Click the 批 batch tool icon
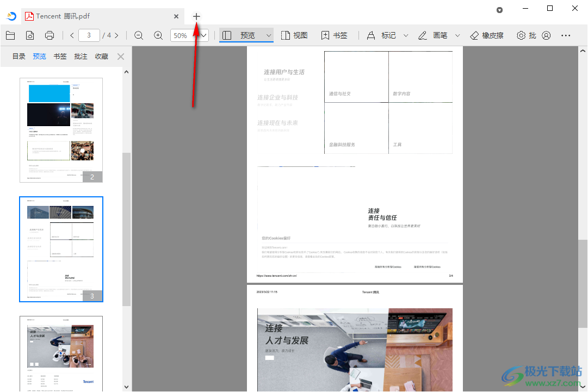The image size is (588, 392). [527, 35]
